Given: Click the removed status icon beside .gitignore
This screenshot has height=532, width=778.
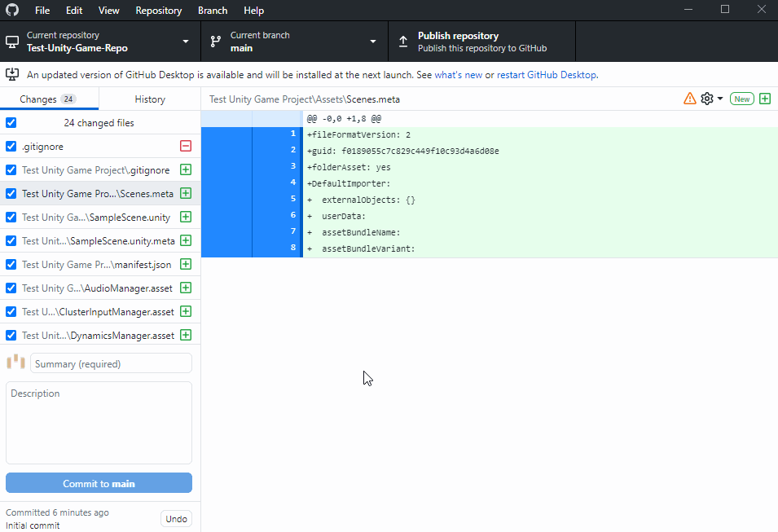Looking at the screenshot, I should (186, 147).
